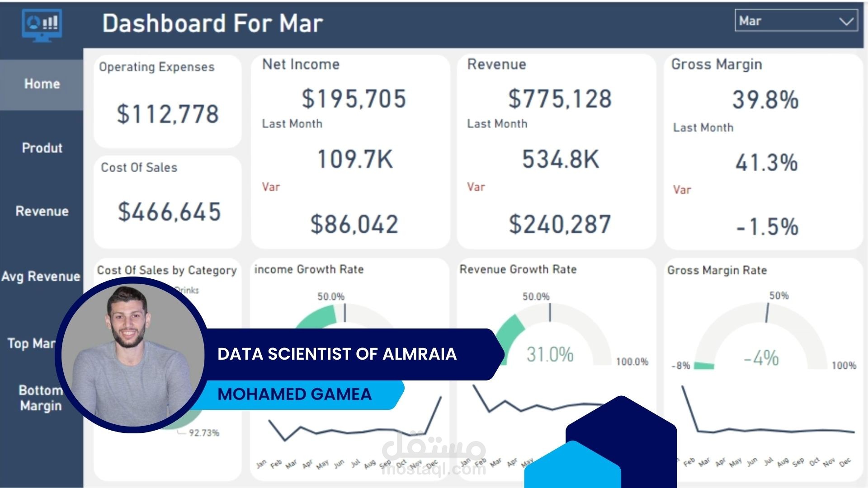Image resolution: width=868 pixels, height=488 pixels.
Task: Open the Mar month dropdown
Action: 796,20
